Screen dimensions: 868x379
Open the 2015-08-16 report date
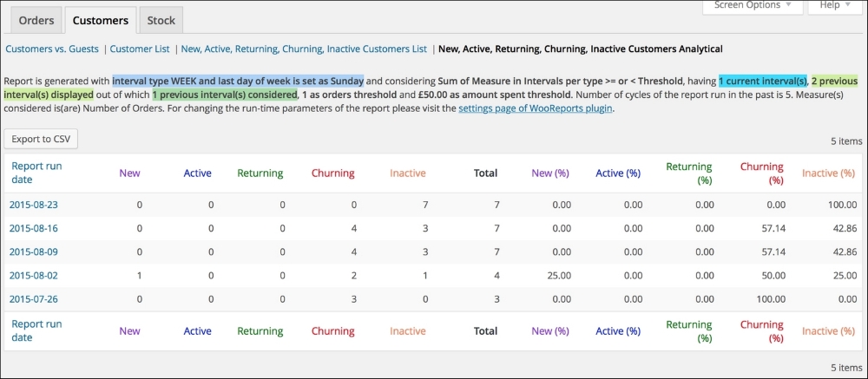[34, 228]
